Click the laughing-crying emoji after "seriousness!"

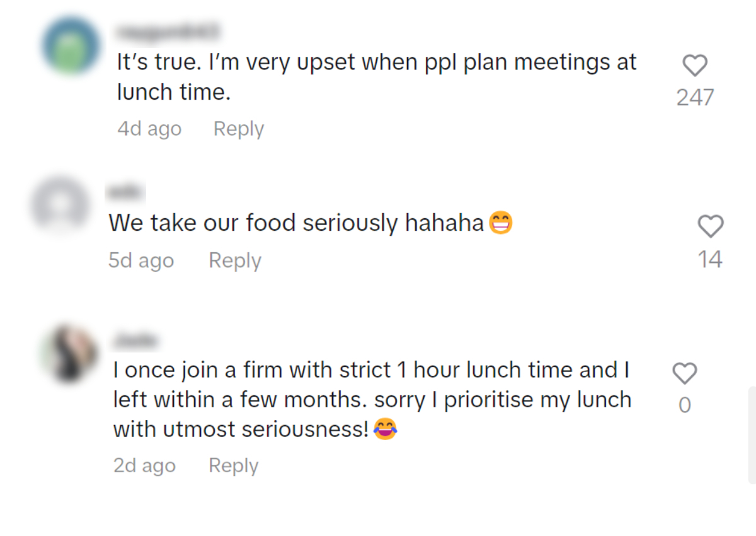pos(385,429)
